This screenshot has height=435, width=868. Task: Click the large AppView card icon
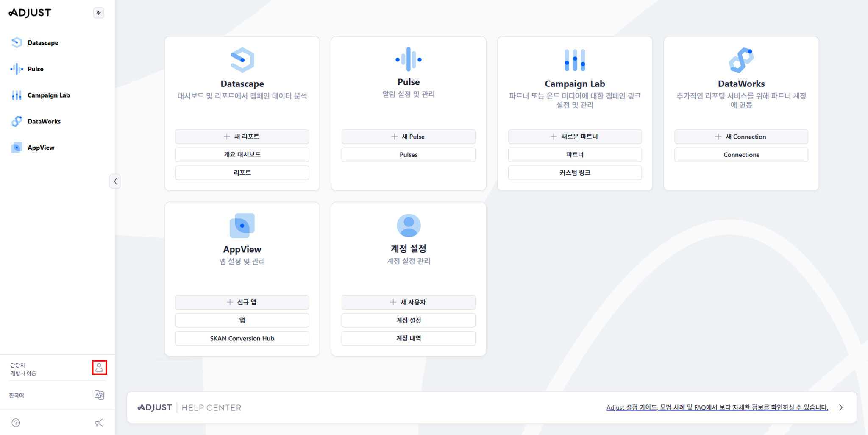click(x=242, y=226)
